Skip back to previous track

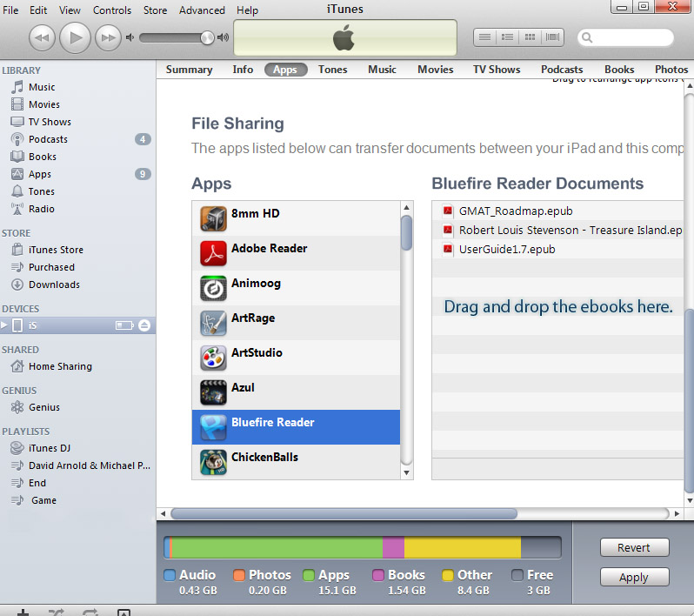coord(42,37)
